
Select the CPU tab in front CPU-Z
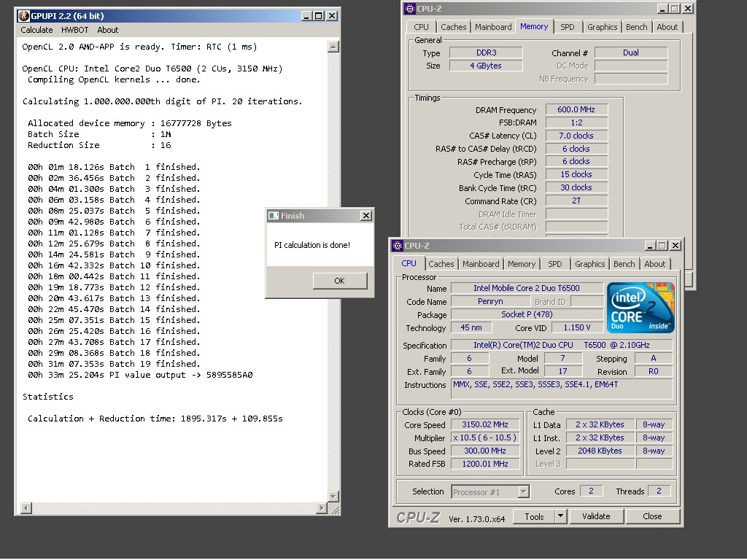(409, 263)
